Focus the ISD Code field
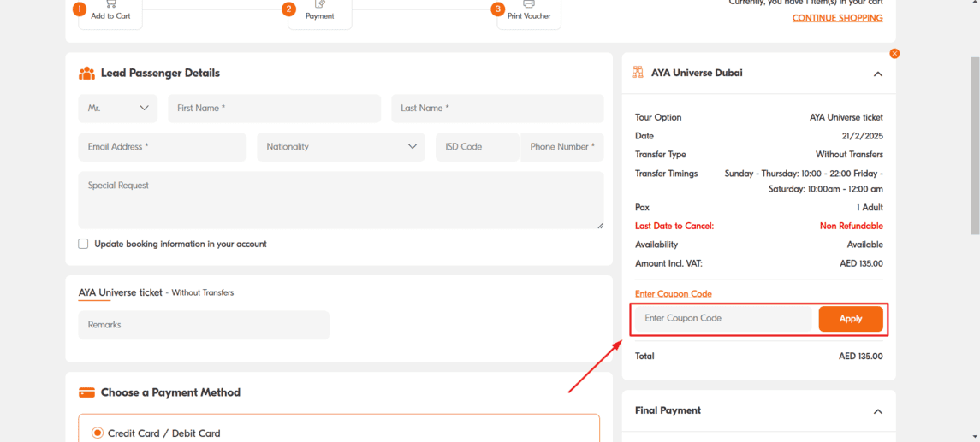This screenshot has height=442, width=980. click(478, 147)
